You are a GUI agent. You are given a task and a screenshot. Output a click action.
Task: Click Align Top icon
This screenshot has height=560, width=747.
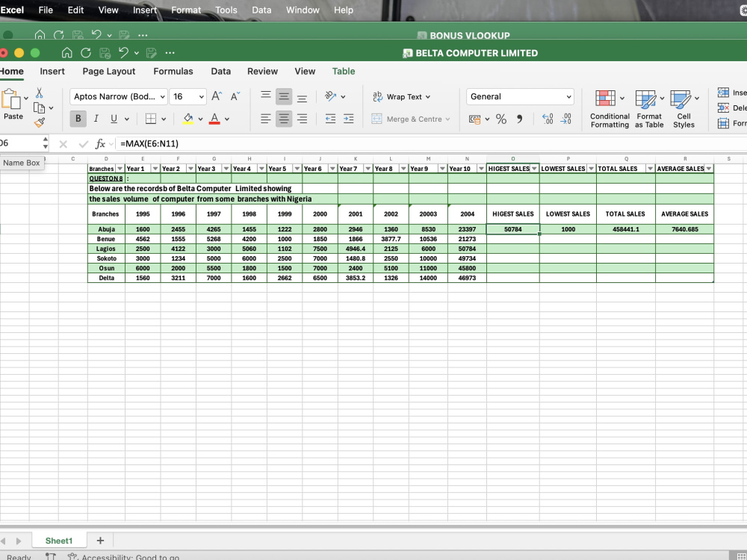266,96
